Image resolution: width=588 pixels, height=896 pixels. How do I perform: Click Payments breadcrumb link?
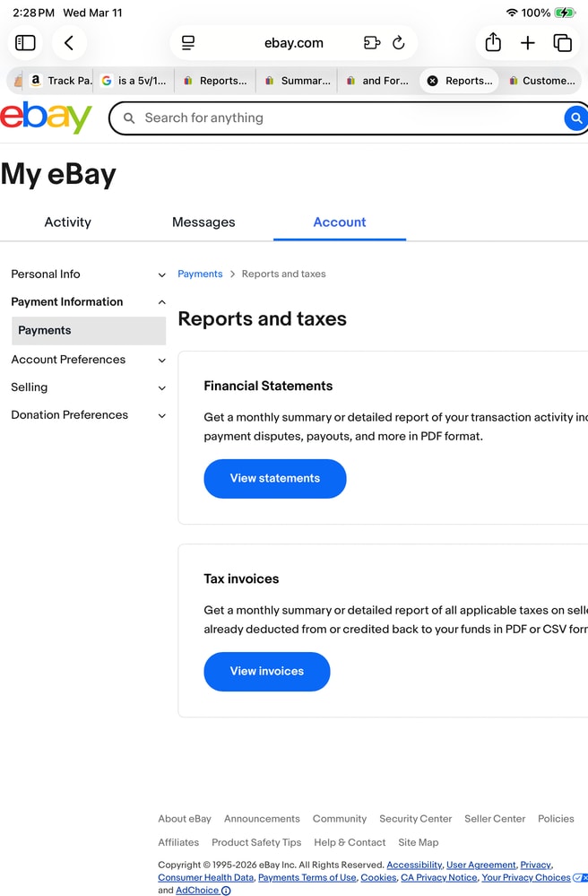[200, 274]
